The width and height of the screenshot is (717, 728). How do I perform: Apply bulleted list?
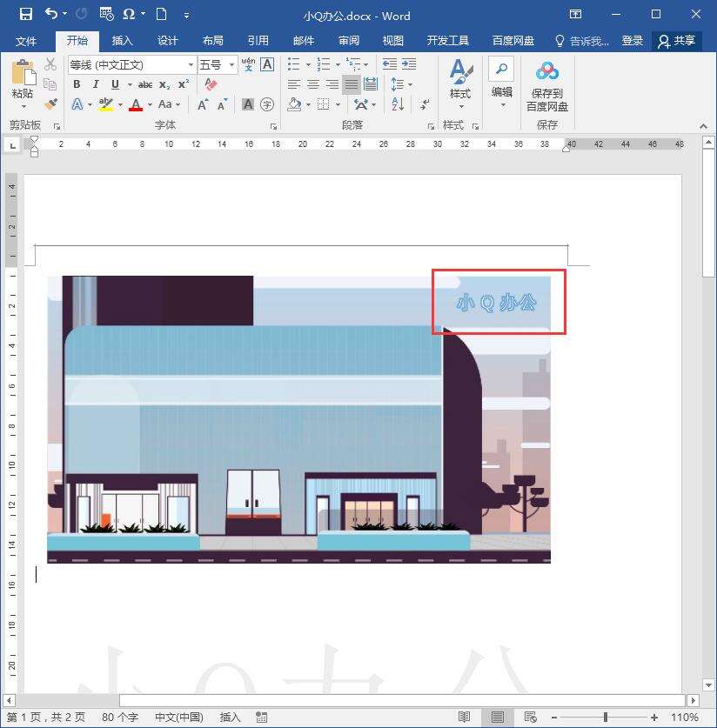(x=293, y=64)
